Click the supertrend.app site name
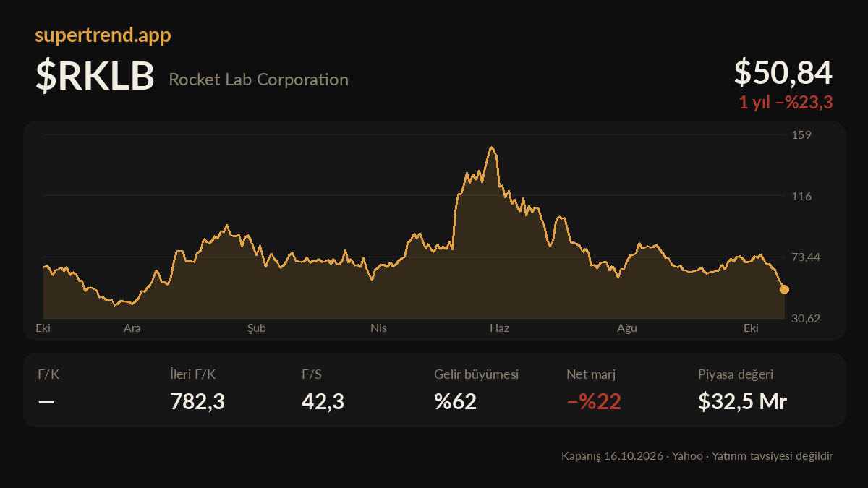This screenshot has height=488, width=868. coord(103,35)
